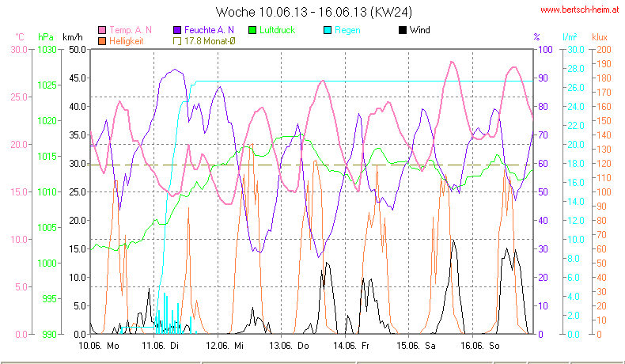Image resolution: width=625 pixels, height=364 pixels.
Task: Click the hPa axis unit label
Action: coord(46,37)
